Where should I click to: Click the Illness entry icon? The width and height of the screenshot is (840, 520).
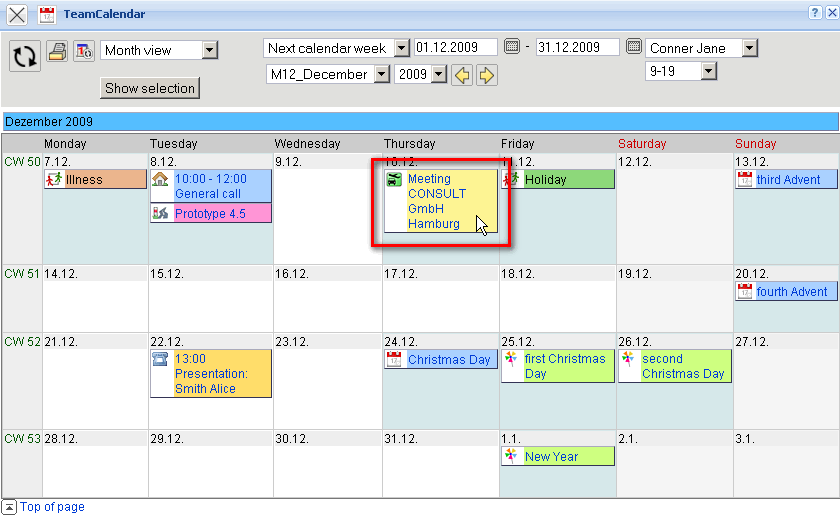click(54, 179)
